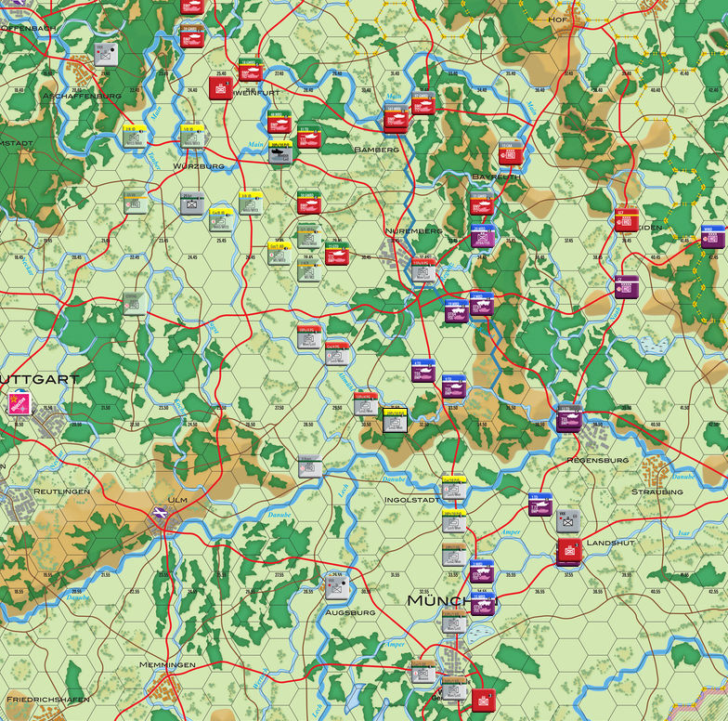Select the red HQ counter at Weiden

pyautogui.click(x=626, y=219)
